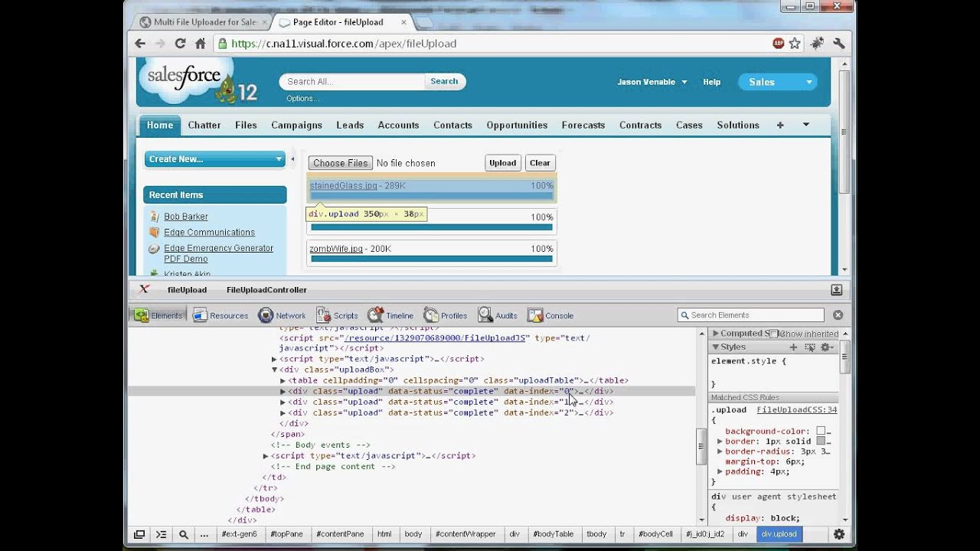980x551 pixels.
Task: Open the Console panel
Action: (550, 315)
